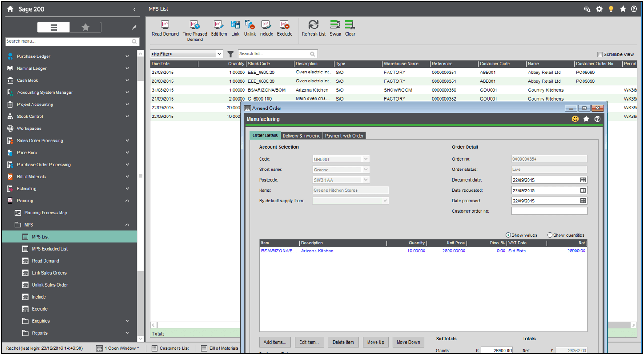This screenshot has height=356, width=644.
Task: Select the BS/ARIZONA/BOM row in the MPS list
Action: (x=393, y=90)
